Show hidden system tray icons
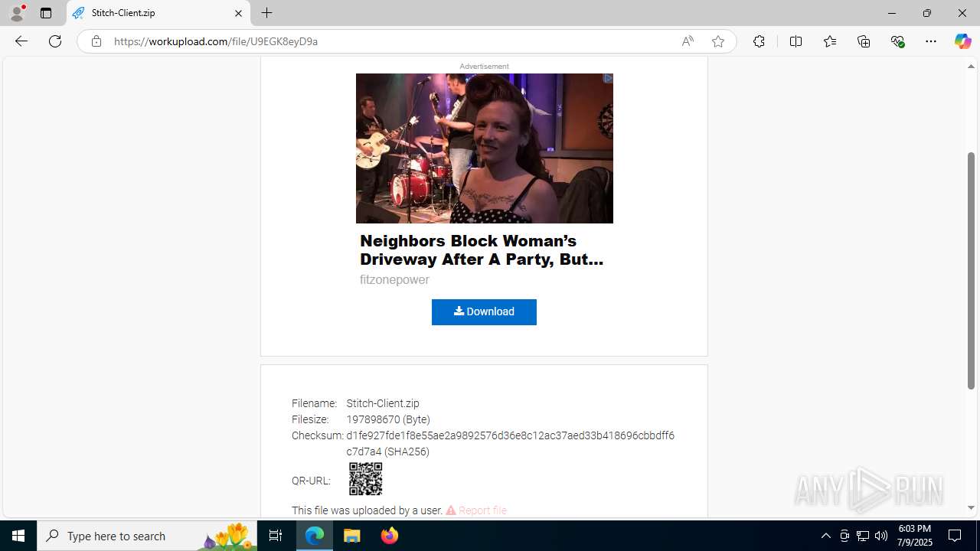Screen dimensions: 980x551 (825, 536)
